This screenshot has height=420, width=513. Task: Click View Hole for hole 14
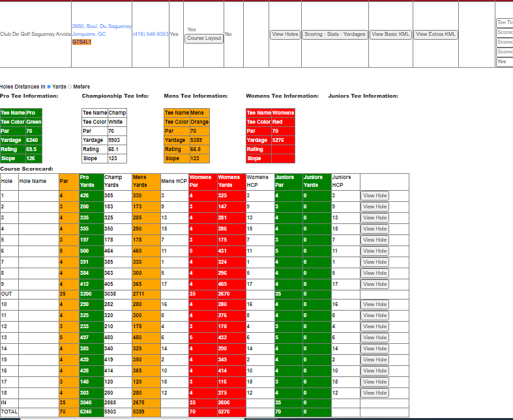tap(375, 349)
